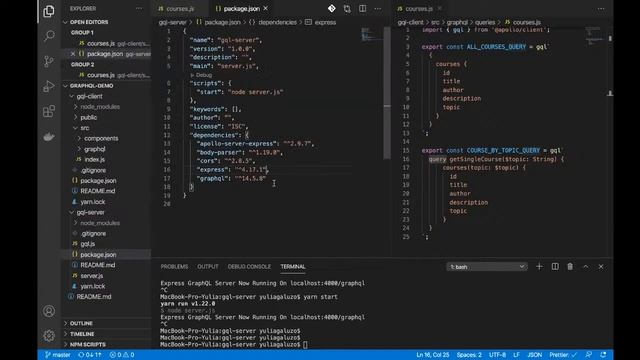Click dependencies in the breadcrumb path
The width and height of the screenshot is (640, 360).
coord(277,22)
